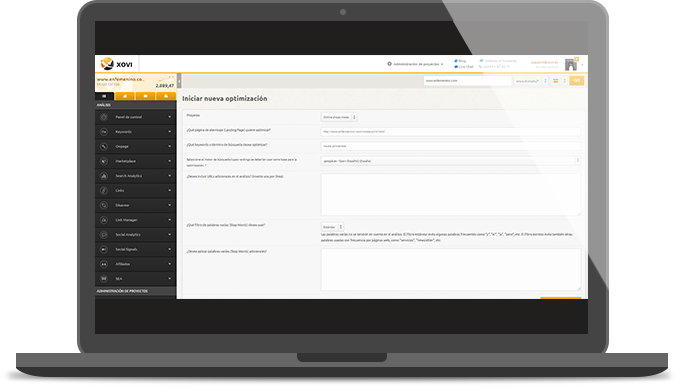Viewport: 678px width, 387px height.
Task: Click the Links sidebar icon
Action: 104,191
